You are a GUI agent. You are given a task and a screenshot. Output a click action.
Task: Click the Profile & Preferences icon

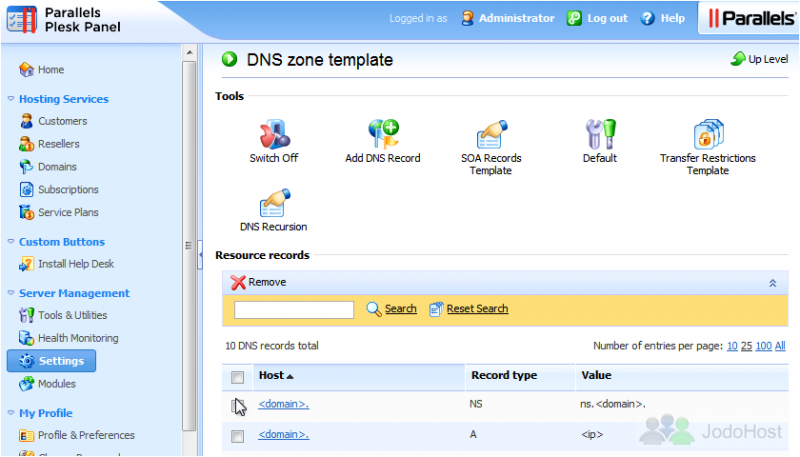click(x=27, y=435)
